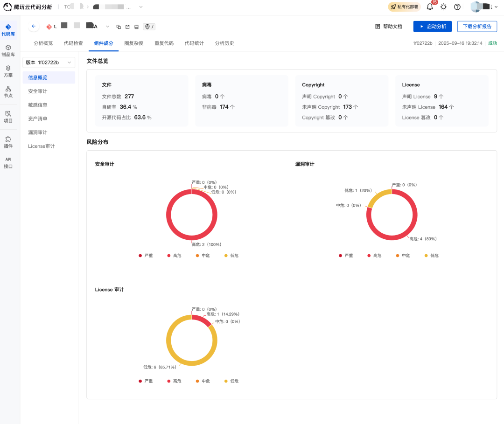Switch to the 分析历史 tab
504x424 pixels.
click(x=224, y=43)
